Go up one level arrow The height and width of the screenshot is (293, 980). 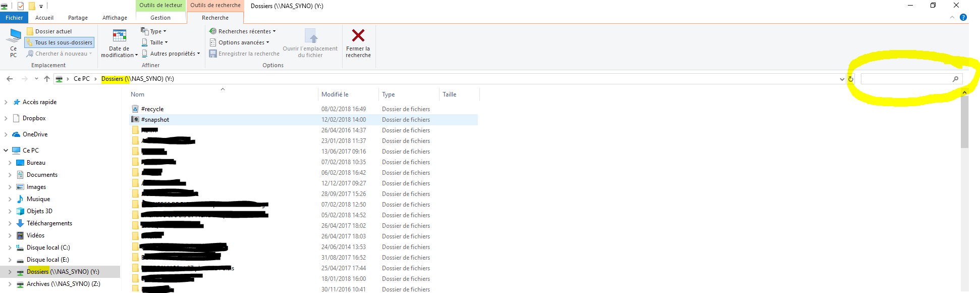point(47,79)
